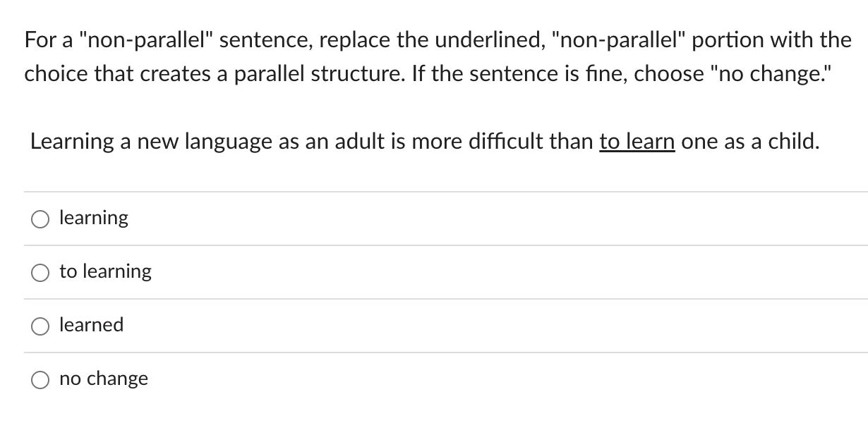Click the underlined 'to learn' text
The image size is (868, 423).
[x=637, y=141]
